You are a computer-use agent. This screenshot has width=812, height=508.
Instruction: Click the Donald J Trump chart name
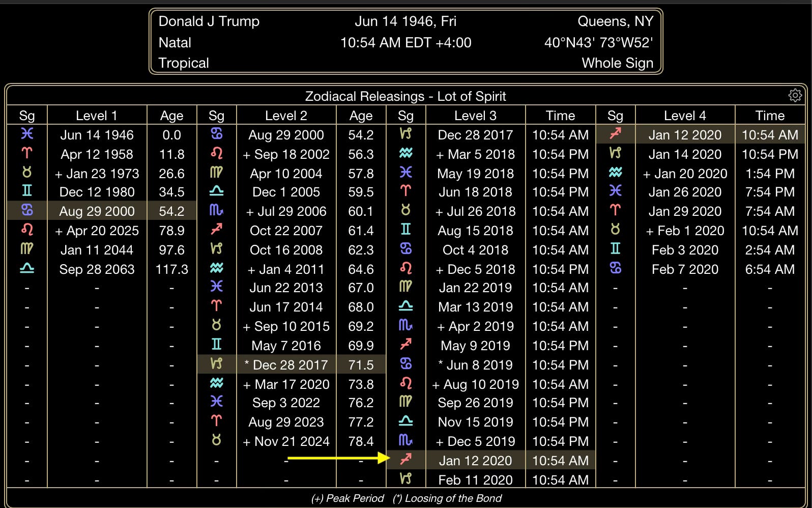[x=209, y=21]
